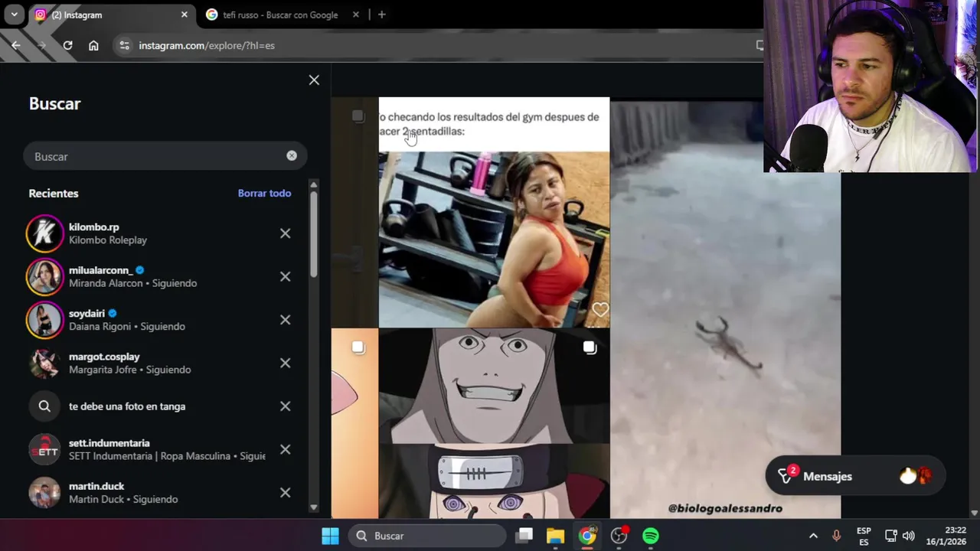Remove 'te debe una foto en tanga' entry

point(285,406)
